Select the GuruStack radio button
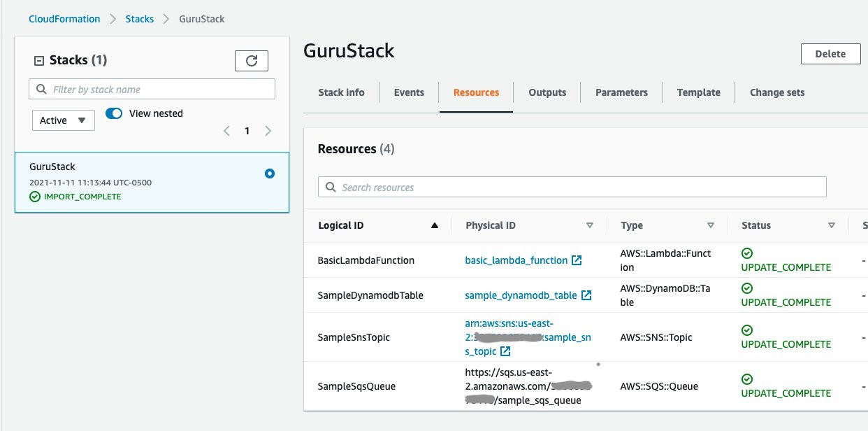 pyautogui.click(x=270, y=174)
